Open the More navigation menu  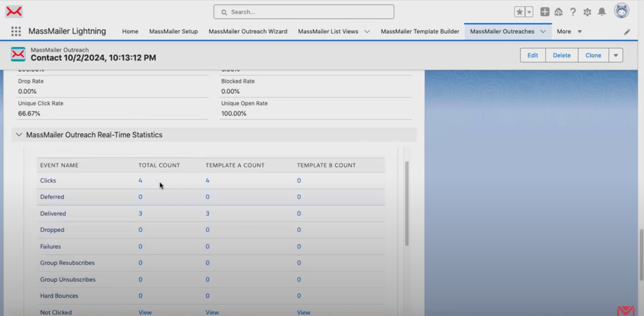tap(569, 31)
